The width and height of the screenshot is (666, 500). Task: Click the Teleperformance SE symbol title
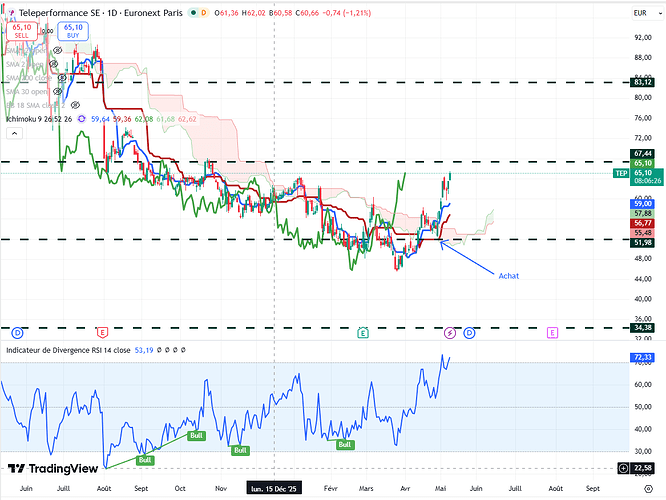[x=59, y=13]
